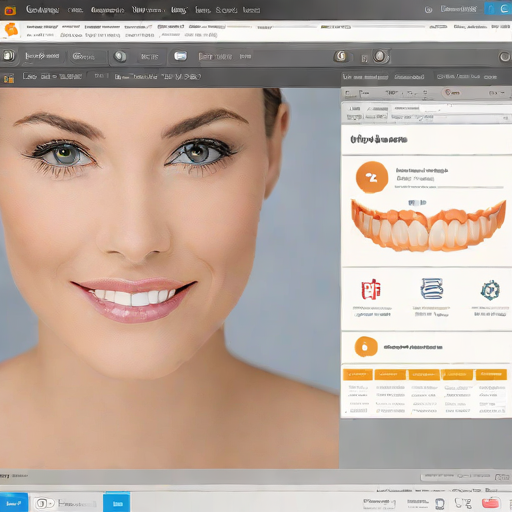The image size is (512, 512).
Task: Click the orange logo icon below the title bar
Action: click(x=11, y=30)
